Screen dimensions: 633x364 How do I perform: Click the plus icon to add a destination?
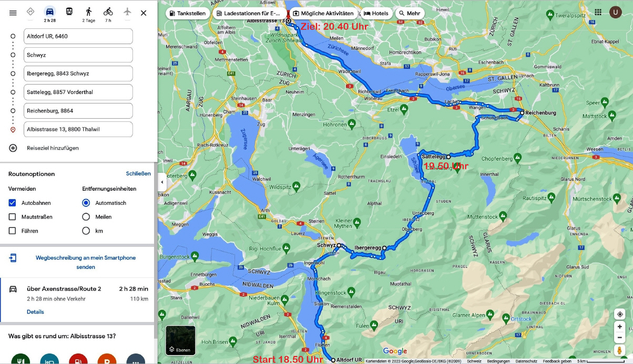pos(13,148)
